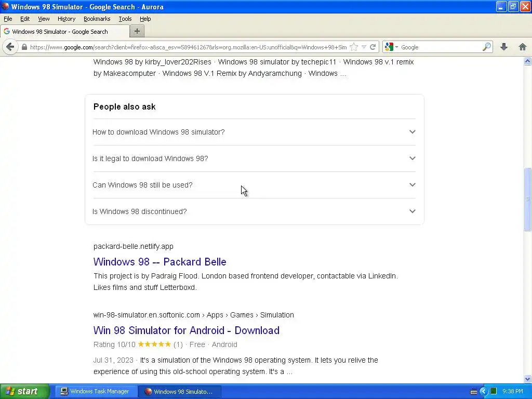
Task: Expand 'Is Windows 98 discontinued?' chevron
Action: tap(412, 211)
